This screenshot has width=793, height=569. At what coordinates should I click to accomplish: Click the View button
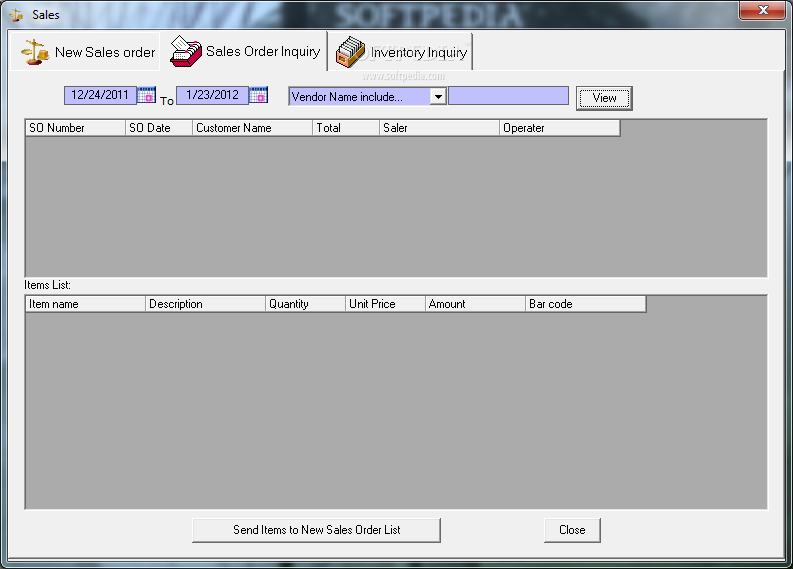point(604,98)
